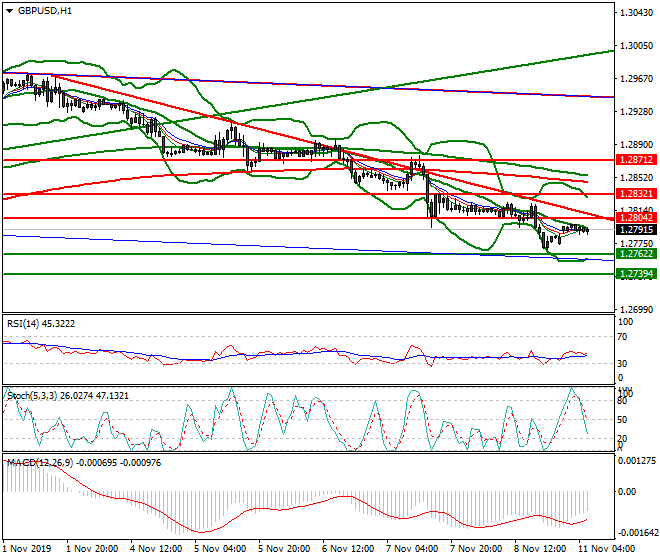Screen dimensions: 660x560
Task: Click the MACD scale value 0.001275
Action: pos(636,461)
